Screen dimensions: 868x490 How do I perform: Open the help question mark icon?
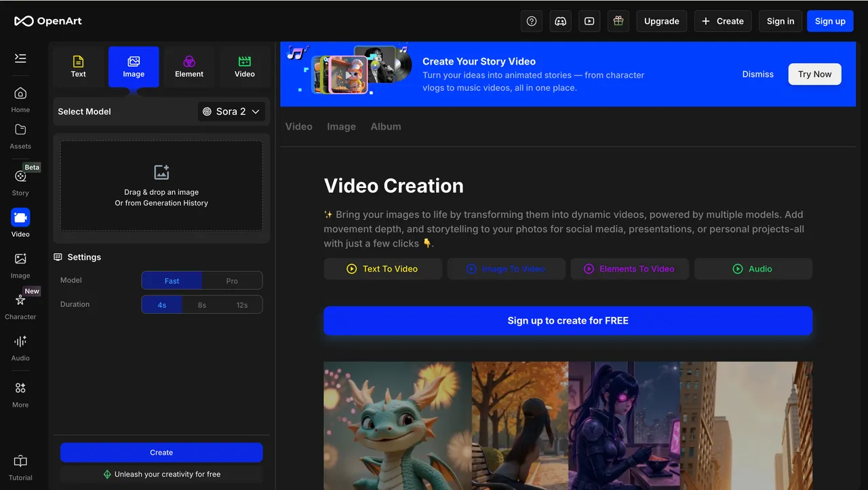tap(532, 21)
